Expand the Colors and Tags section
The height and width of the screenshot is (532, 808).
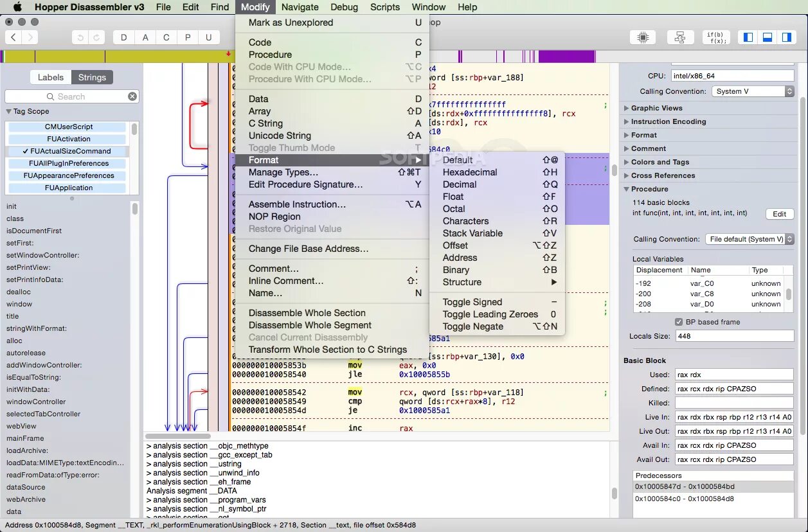coord(627,162)
